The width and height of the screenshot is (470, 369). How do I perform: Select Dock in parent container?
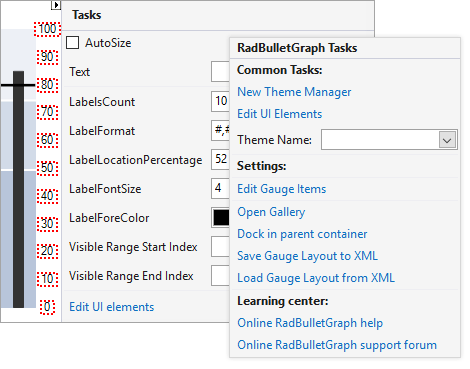click(302, 234)
